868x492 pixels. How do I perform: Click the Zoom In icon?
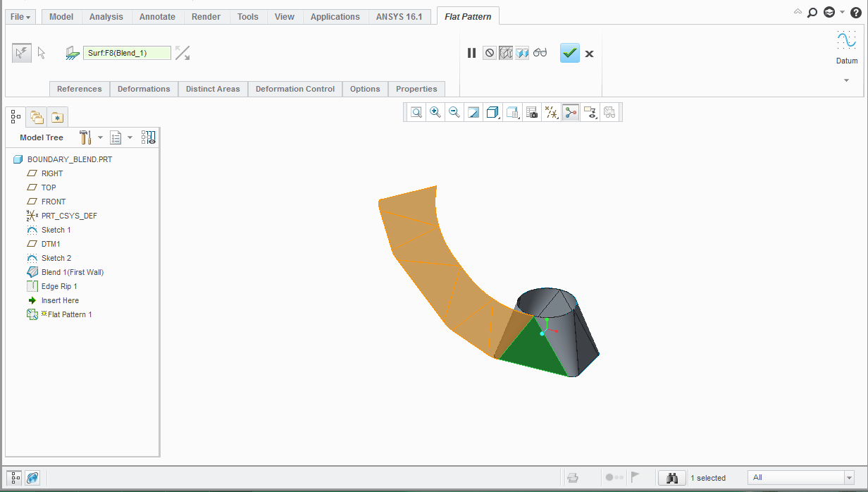tap(435, 112)
